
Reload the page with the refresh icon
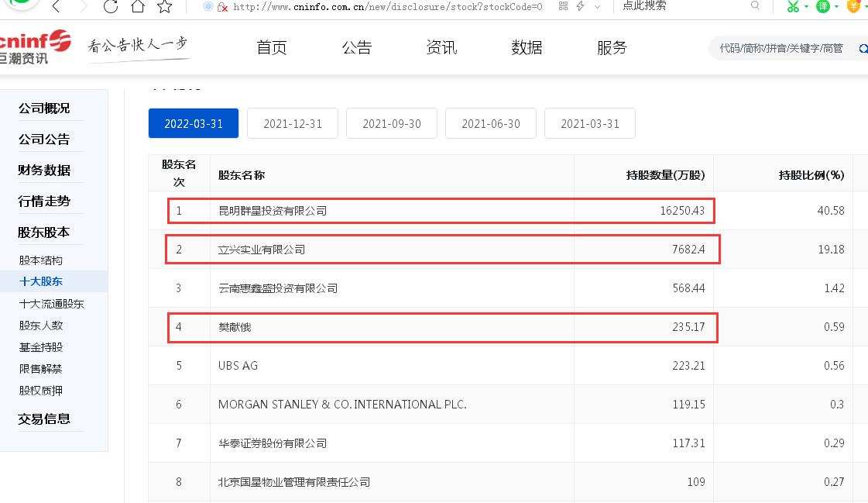click(111, 7)
